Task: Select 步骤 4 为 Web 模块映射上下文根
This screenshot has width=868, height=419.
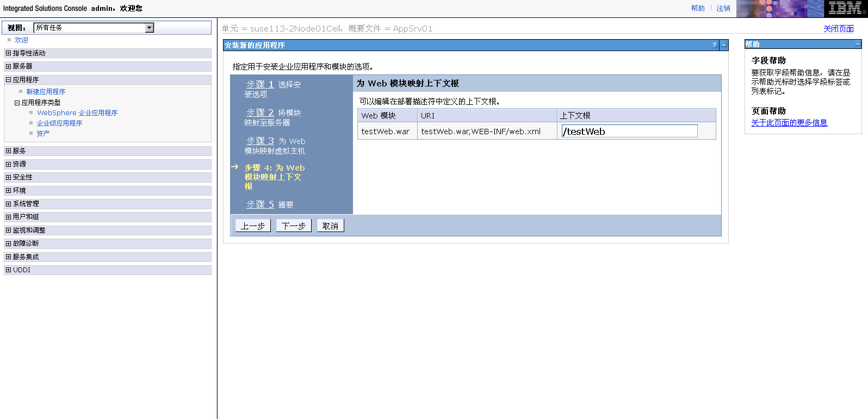Action: click(x=274, y=177)
